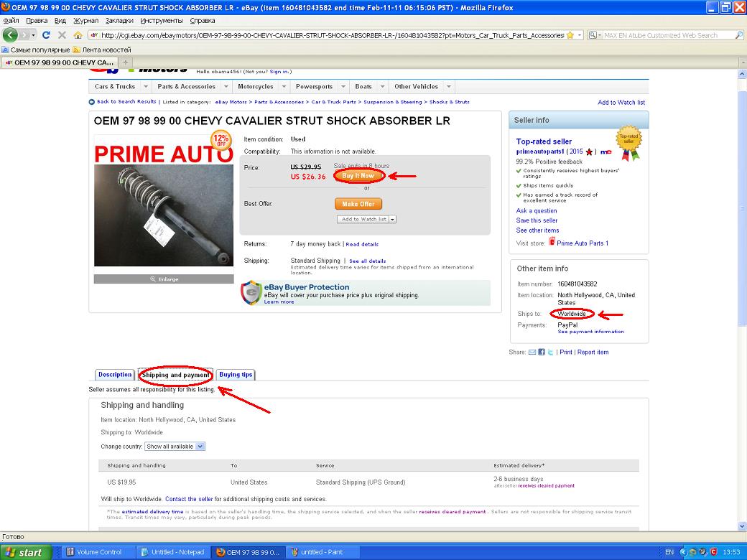The width and height of the screenshot is (747, 560).
Task: Open a new tab with plus button
Action: (126, 62)
